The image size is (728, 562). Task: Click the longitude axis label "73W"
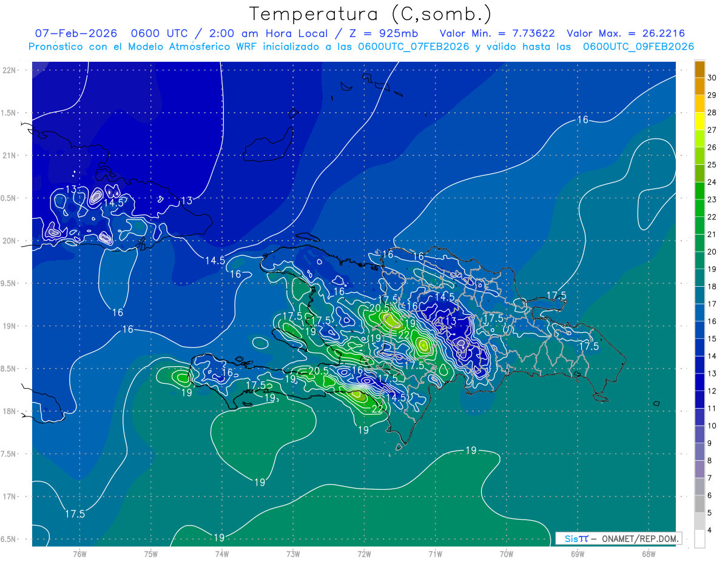293,554
